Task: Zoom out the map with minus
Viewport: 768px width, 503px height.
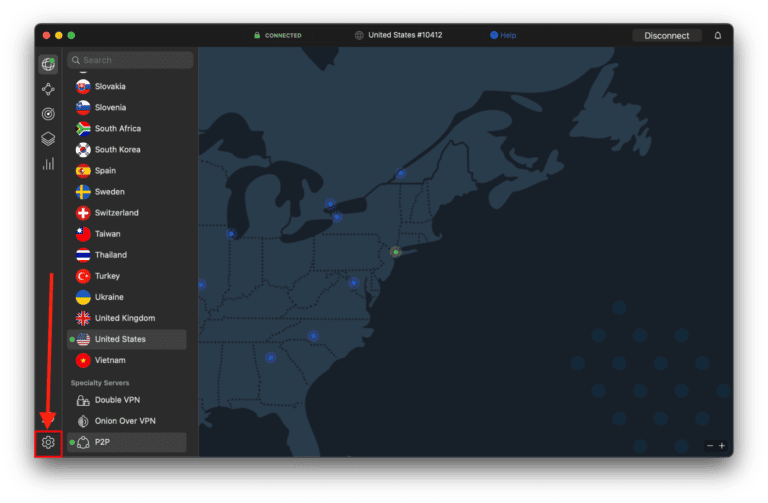Action: [709, 445]
